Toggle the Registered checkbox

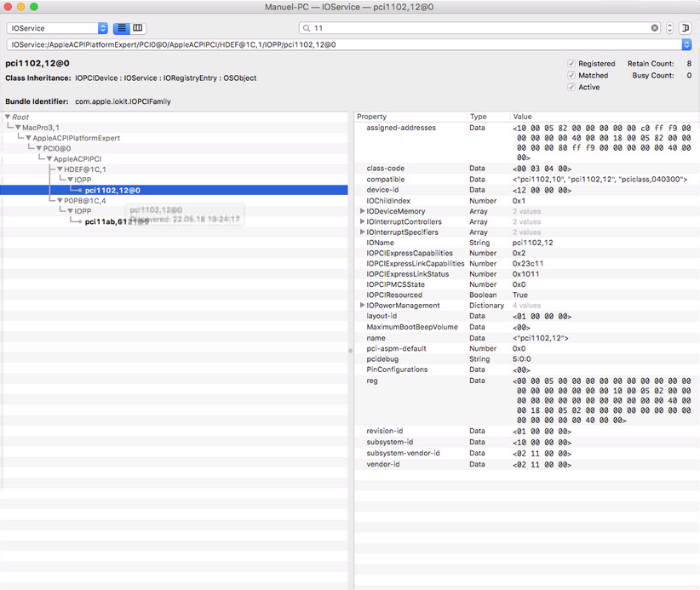tap(571, 64)
